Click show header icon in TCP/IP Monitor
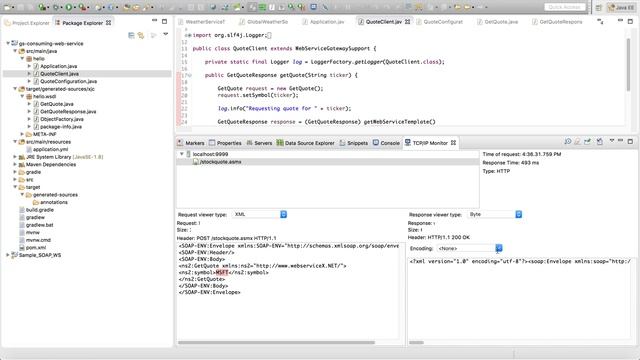The width and height of the screenshot is (640, 360). [587, 142]
